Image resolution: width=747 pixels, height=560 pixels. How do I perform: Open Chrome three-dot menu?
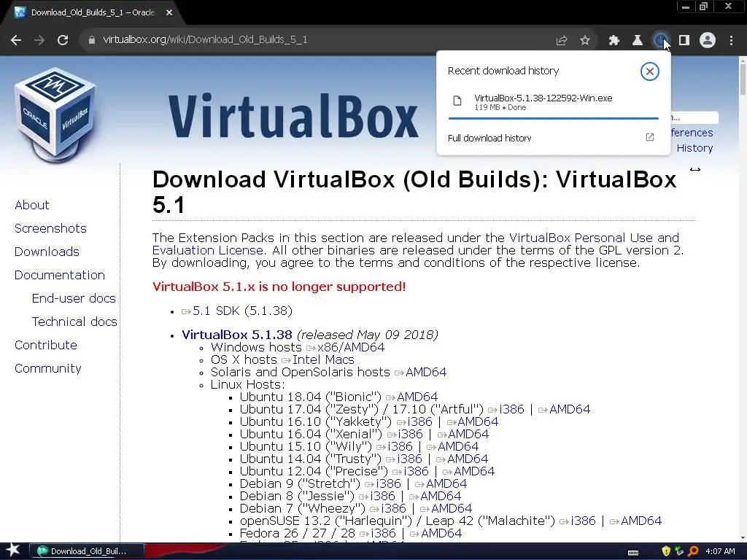(731, 41)
